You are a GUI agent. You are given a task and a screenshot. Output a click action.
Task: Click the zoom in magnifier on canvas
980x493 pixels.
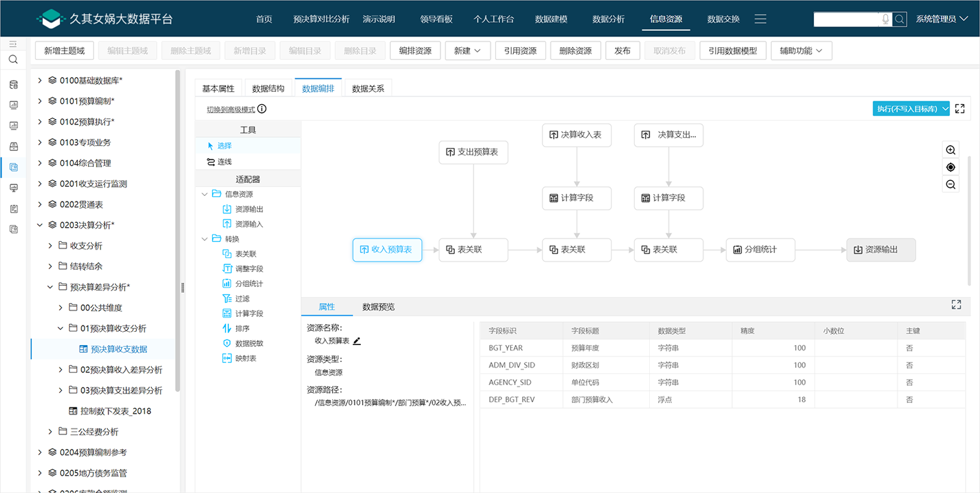pyautogui.click(x=951, y=150)
